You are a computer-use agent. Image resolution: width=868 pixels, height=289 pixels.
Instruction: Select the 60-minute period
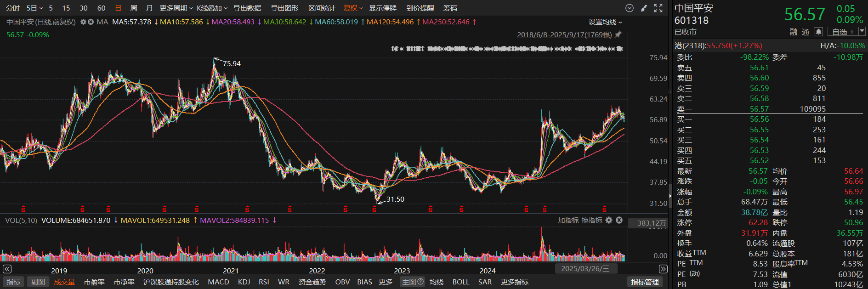click(x=102, y=8)
